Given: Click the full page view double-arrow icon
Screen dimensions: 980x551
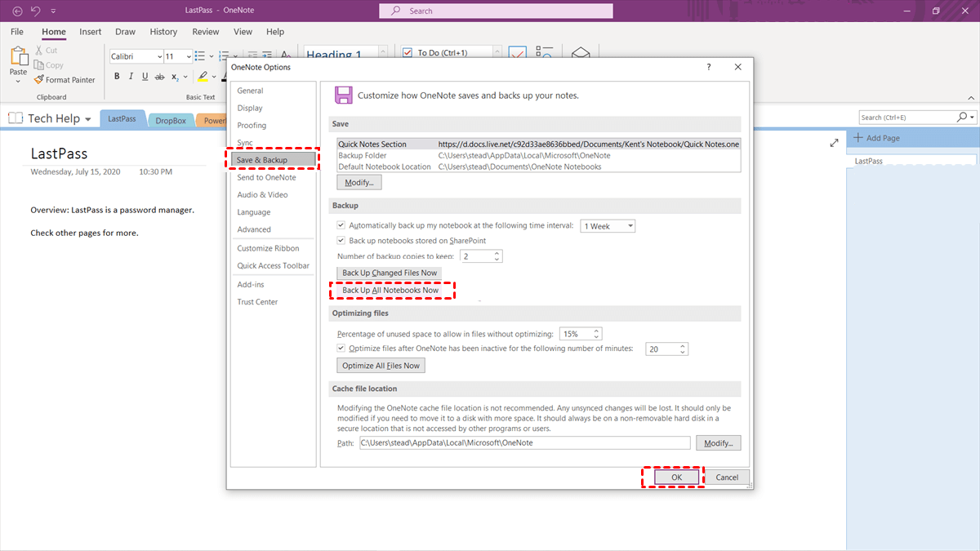Looking at the screenshot, I should pyautogui.click(x=834, y=143).
